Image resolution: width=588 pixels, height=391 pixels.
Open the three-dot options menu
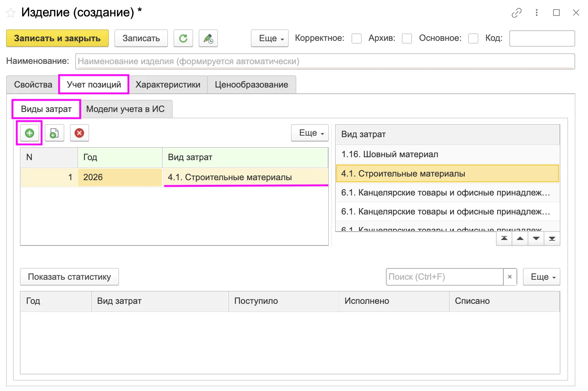point(537,13)
